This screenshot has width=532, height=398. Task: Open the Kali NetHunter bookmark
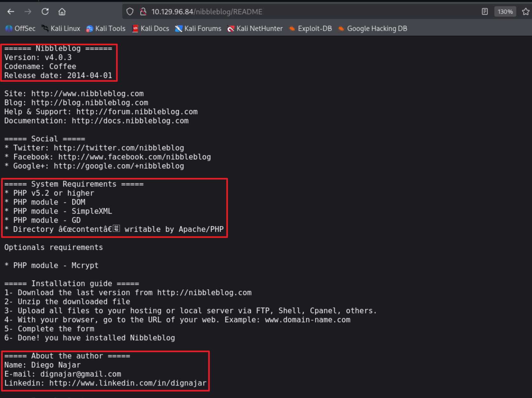pos(255,29)
